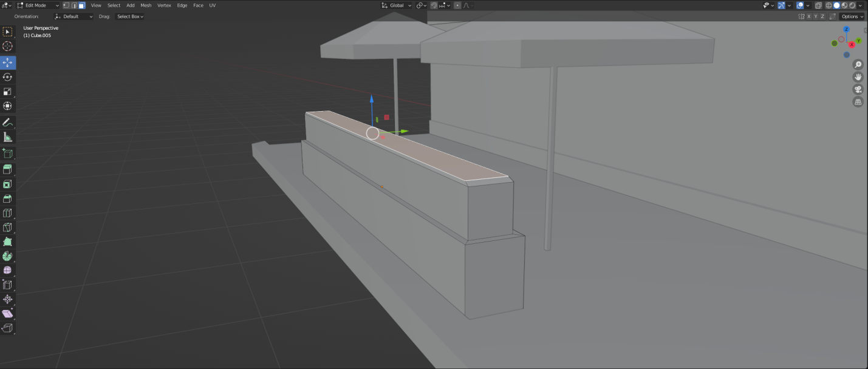Pick the Measure tool
868x369 pixels.
coord(8,137)
